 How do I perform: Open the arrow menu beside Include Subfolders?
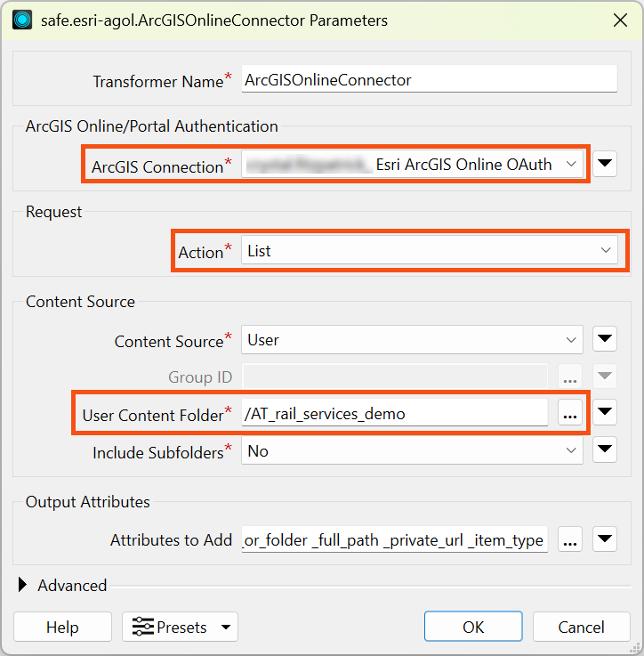(x=605, y=449)
